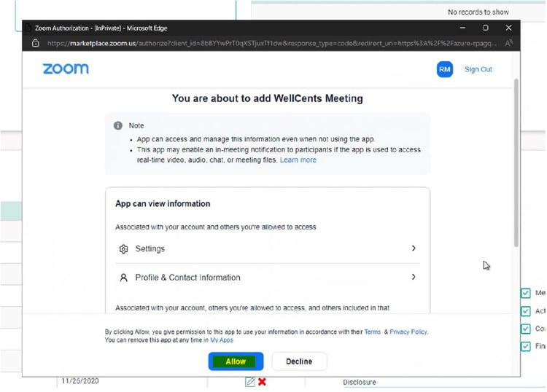Image resolution: width=547 pixels, height=392 pixels.
Task: Toggle the Act checkbox in the background window
Action: [525, 311]
